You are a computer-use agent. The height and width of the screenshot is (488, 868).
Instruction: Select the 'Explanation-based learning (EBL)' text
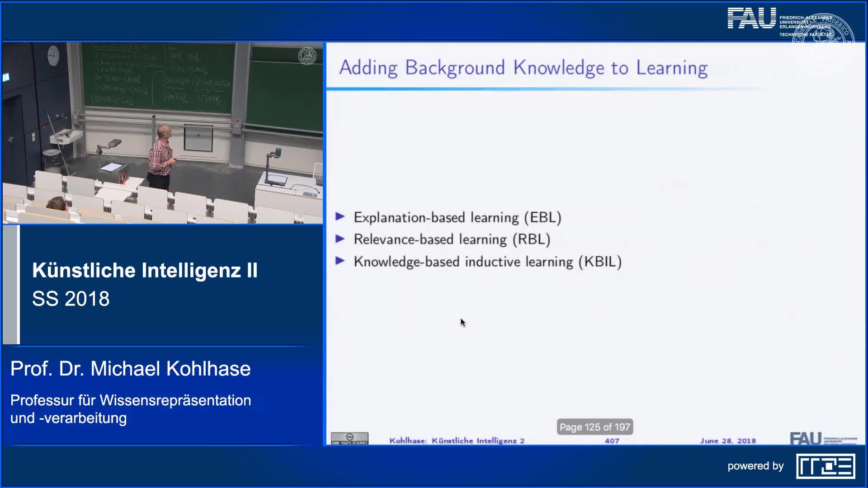coord(457,217)
